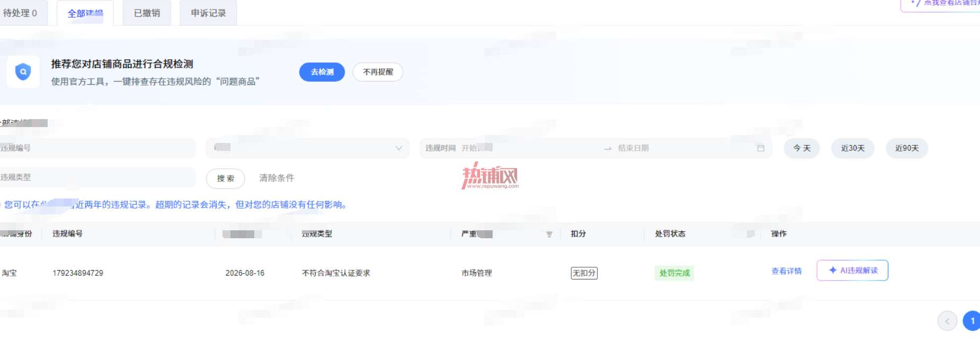Click 清除条件 to reset filters
Viewport: 980px width, 351px height.
277,178
